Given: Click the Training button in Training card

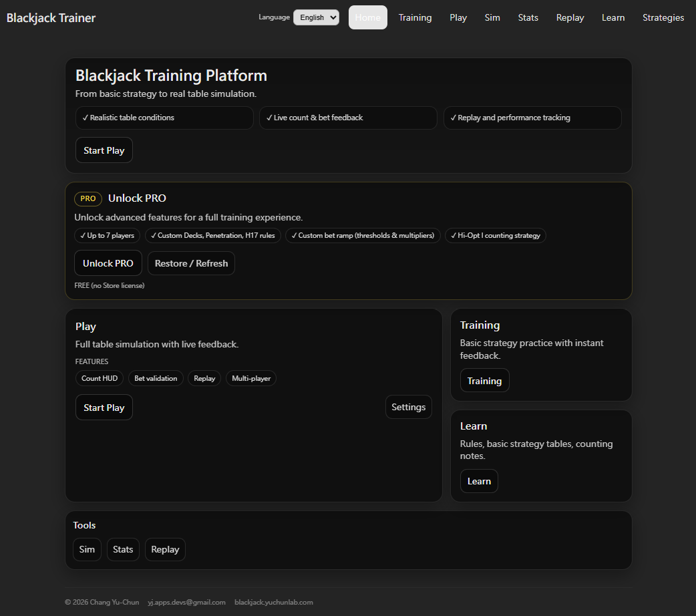Looking at the screenshot, I should tap(484, 381).
